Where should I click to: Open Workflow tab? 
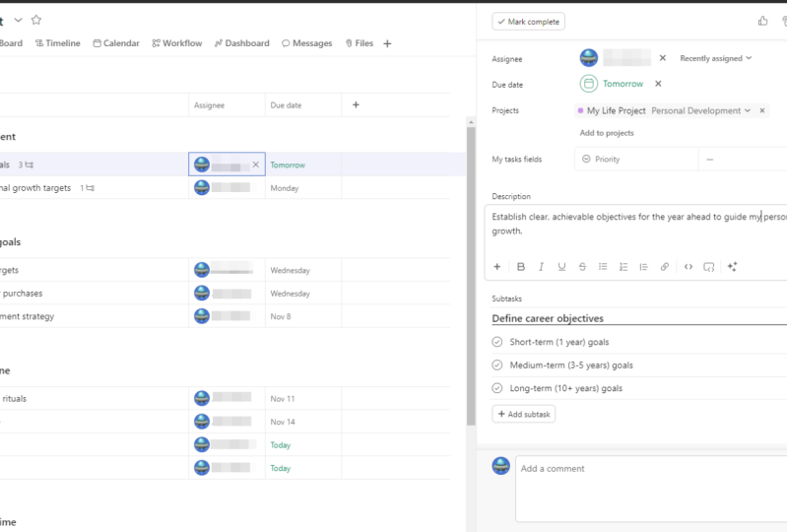click(177, 43)
